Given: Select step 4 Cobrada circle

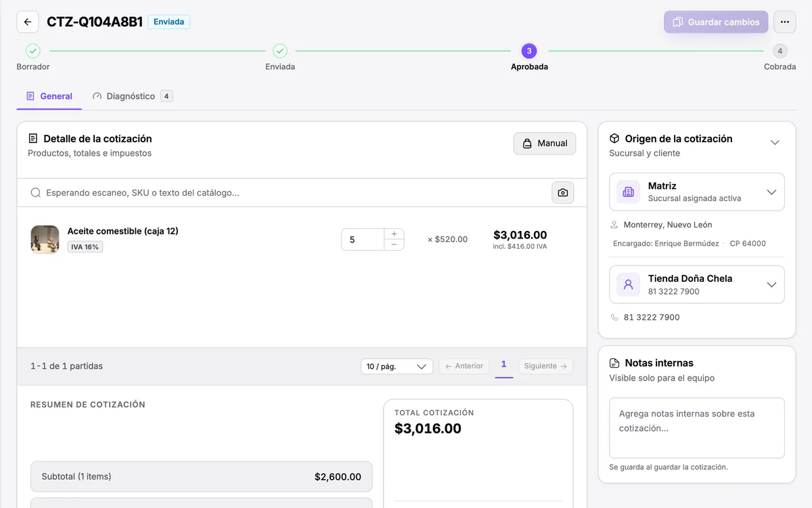Looking at the screenshot, I should (780, 51).
